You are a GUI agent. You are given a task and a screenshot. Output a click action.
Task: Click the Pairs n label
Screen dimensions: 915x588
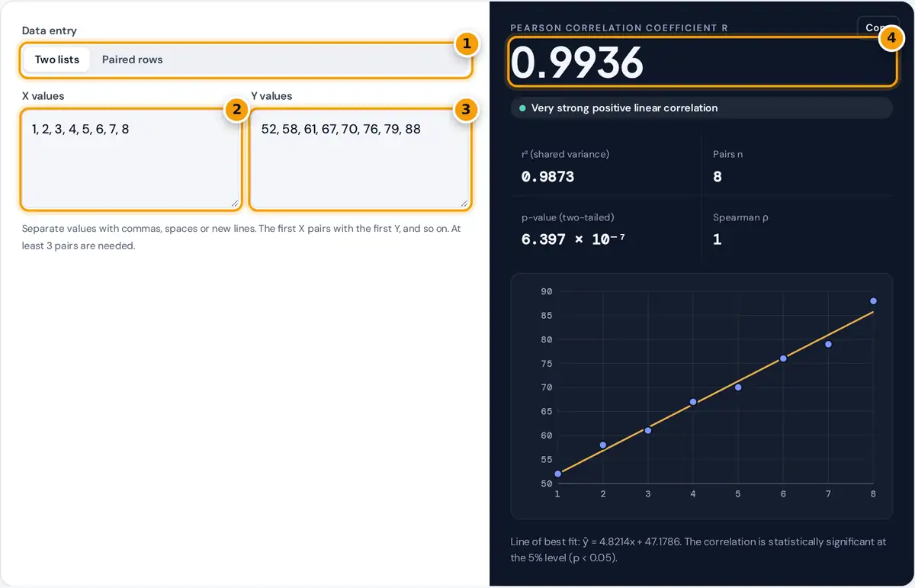pos(728,154)
